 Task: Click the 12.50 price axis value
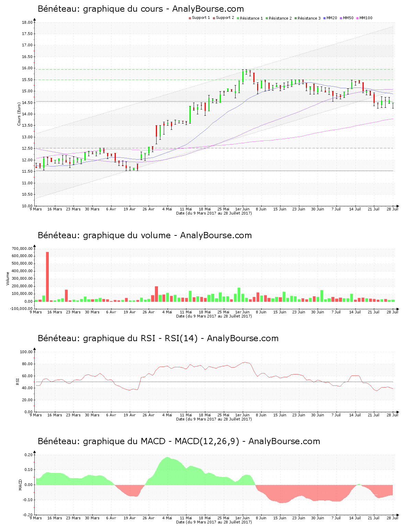coord(27,149)
